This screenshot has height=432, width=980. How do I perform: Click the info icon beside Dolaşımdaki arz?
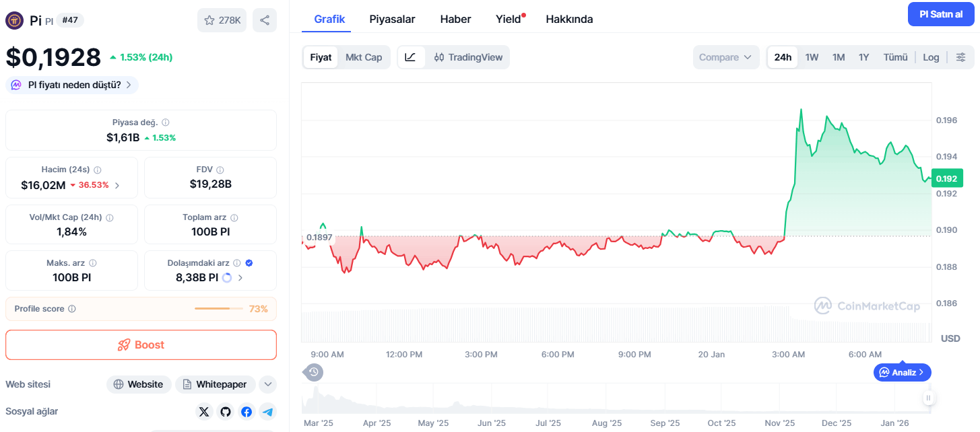[237, 263]
